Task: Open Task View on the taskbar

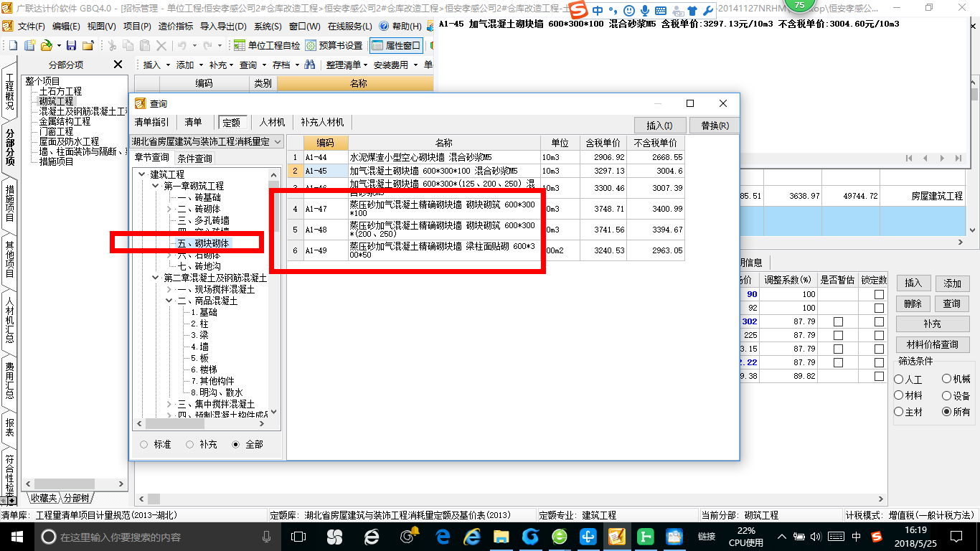Action: (298, 537)
